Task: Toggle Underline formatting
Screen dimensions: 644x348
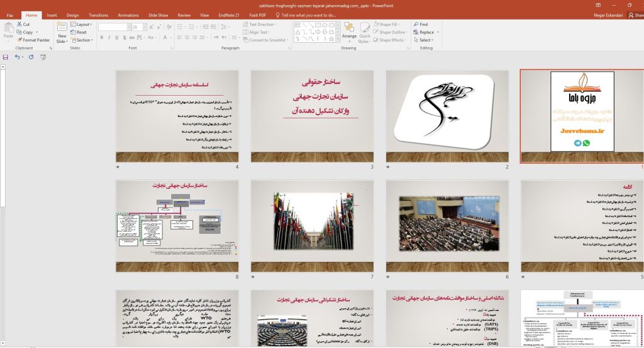Action: 117,37
